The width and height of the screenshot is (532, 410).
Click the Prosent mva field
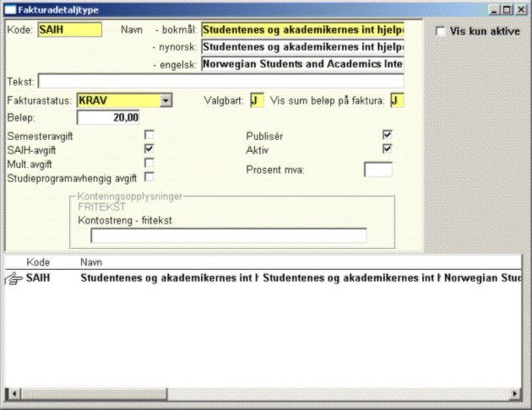[x=378, y=170]
